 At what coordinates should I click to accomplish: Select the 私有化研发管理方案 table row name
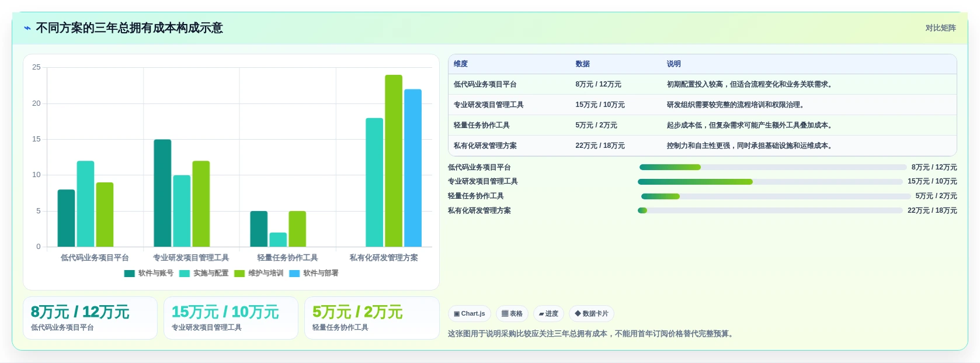click(485, 146)
